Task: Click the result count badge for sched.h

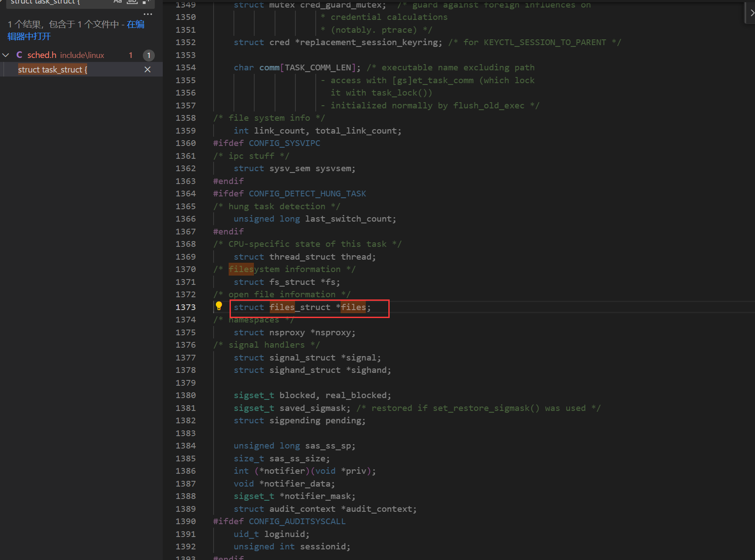Action: coord(149,55)
